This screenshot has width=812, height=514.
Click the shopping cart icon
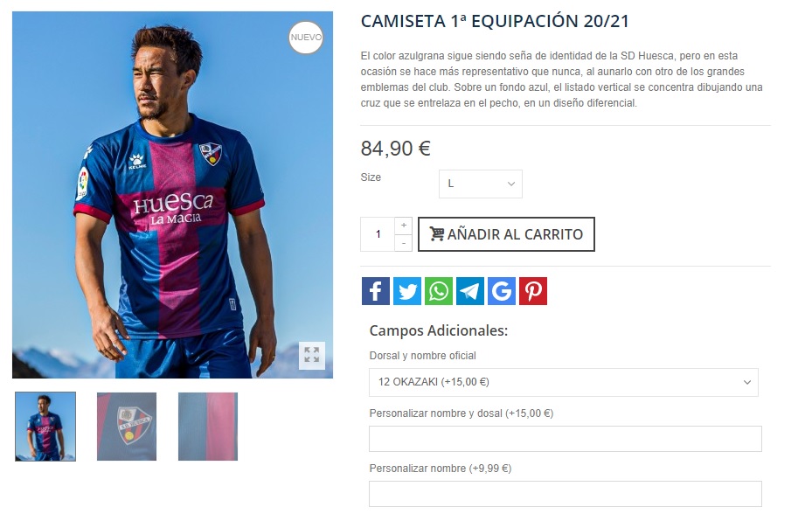pos(436,234)
